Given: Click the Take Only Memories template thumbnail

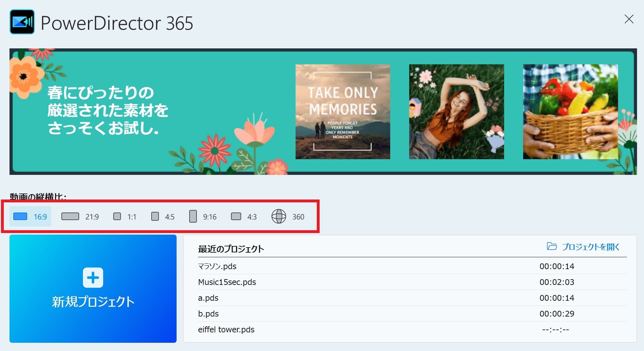Looking at the screenshot, I should [343, 112].
